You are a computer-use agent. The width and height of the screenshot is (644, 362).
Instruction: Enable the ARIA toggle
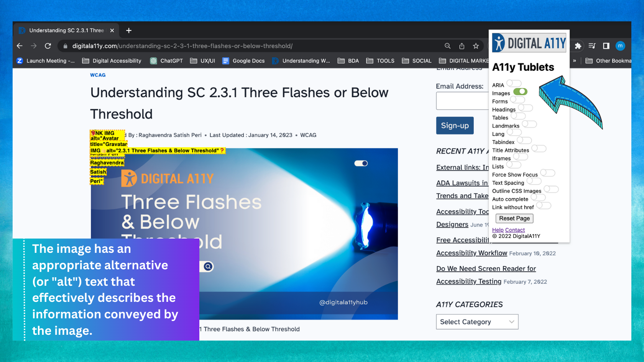pos(514,84)
